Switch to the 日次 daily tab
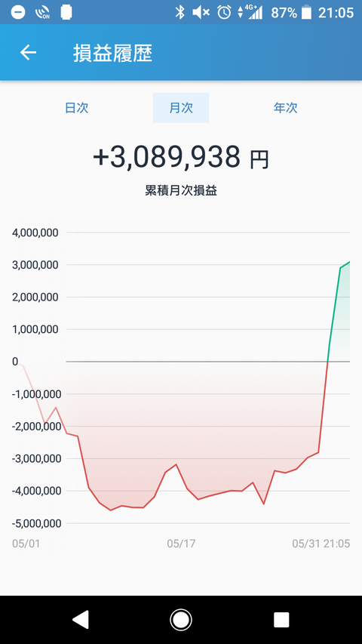This screenshot has width=362, height=644. click(x=77, y=108)
